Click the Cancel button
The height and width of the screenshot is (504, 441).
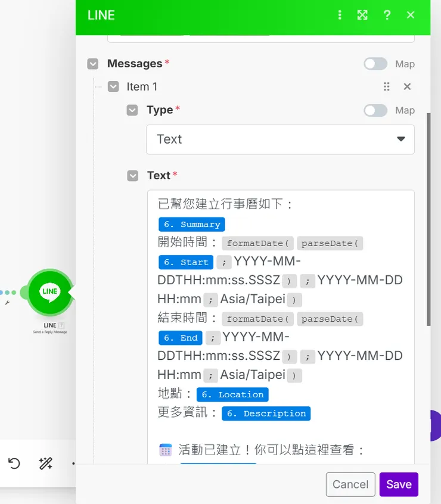pos(350,484)
